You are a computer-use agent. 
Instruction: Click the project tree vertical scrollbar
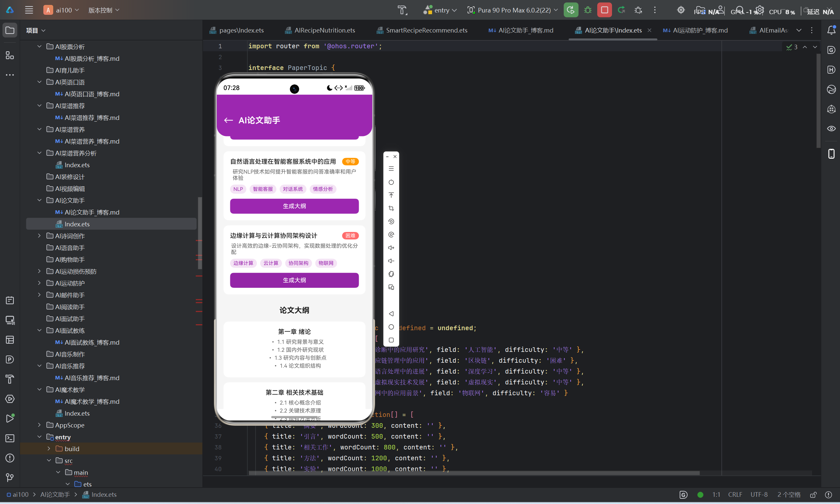click(200, 233)
